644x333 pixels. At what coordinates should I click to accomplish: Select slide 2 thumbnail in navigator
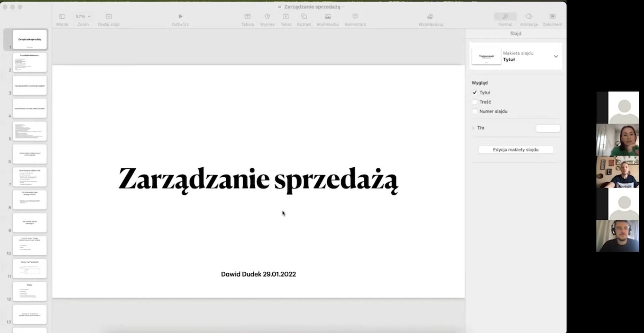coord(30,62)
